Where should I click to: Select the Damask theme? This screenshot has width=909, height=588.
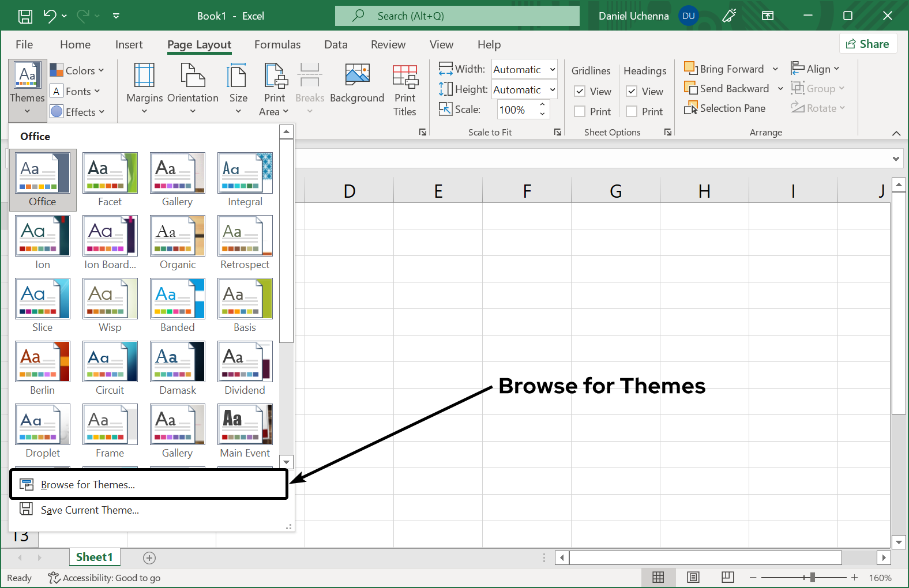click(x=177, y=368)
